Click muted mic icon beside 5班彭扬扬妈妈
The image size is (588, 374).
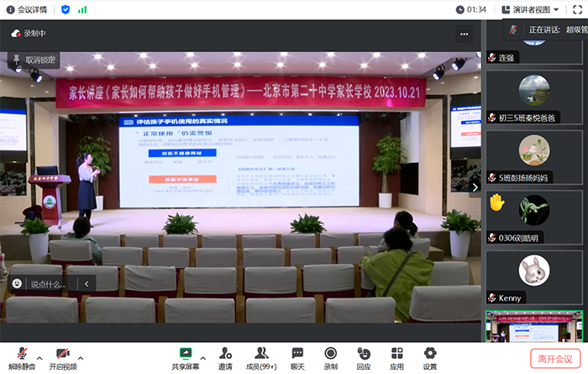492,178
